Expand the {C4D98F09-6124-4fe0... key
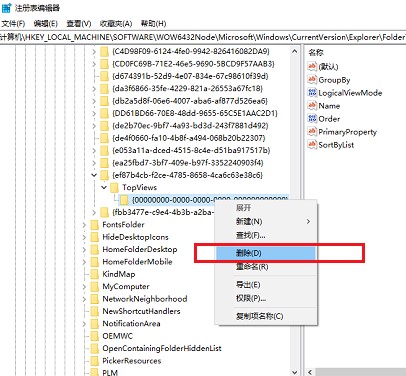 pos(94,51)
